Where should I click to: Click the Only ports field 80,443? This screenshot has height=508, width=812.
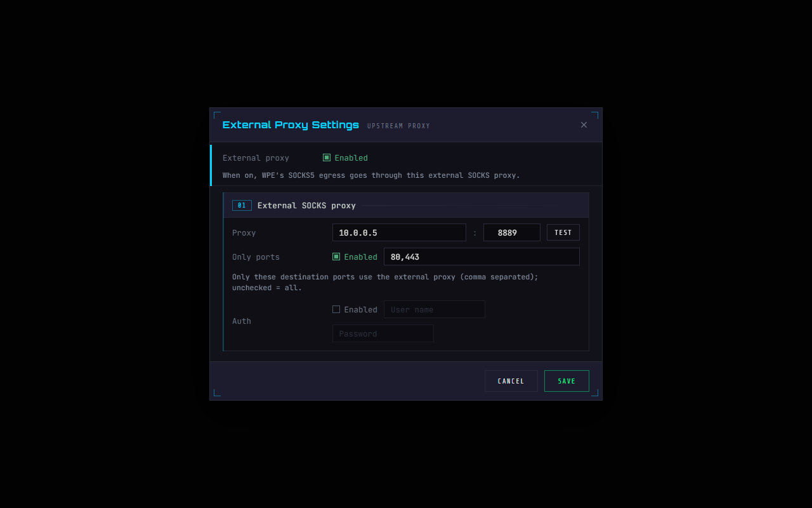tap(481, 257)
